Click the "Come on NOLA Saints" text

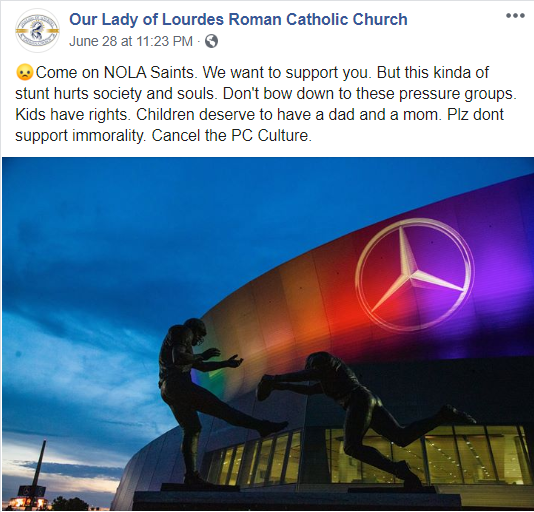pyautogui.click(x=116, y=73)
